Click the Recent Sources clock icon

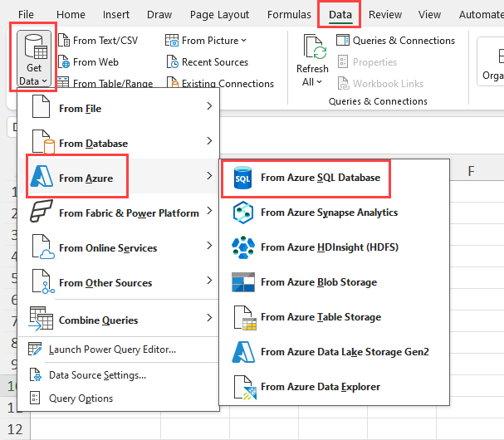pyautogui.click(x=172, y=62)
